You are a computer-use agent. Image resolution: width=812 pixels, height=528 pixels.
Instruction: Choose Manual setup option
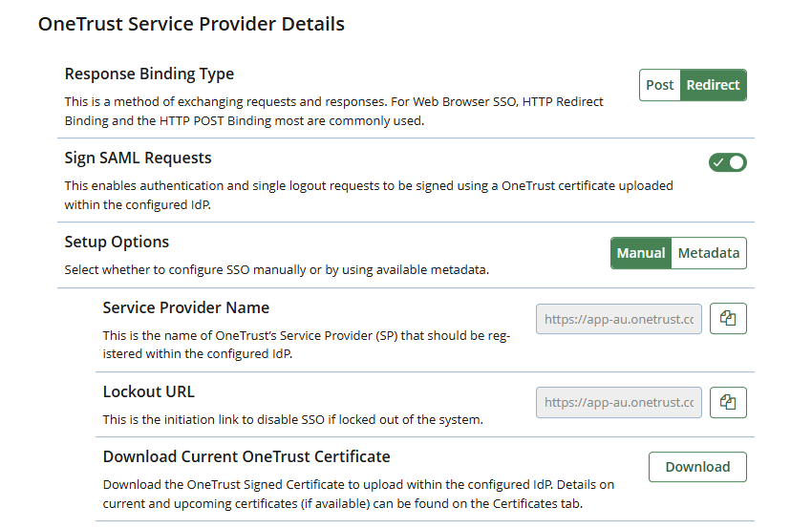(x=641, y=253)
